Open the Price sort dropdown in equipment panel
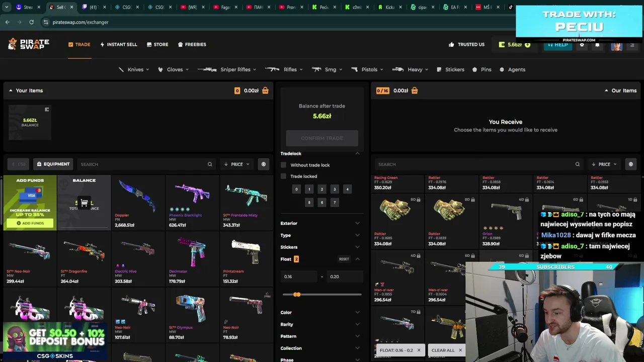The width and height of the screenshot is (644, 362). coord(236,164)
